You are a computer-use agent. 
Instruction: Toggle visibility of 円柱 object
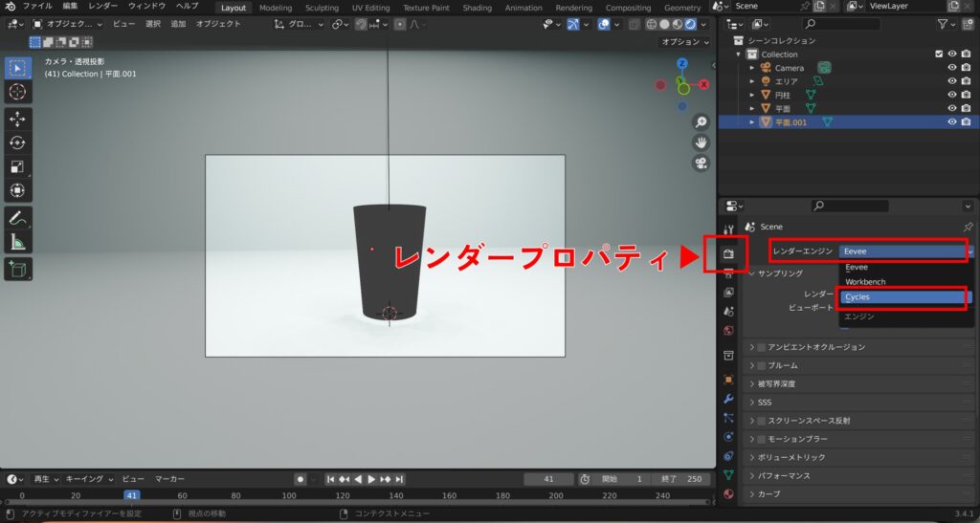pos(951,95)
